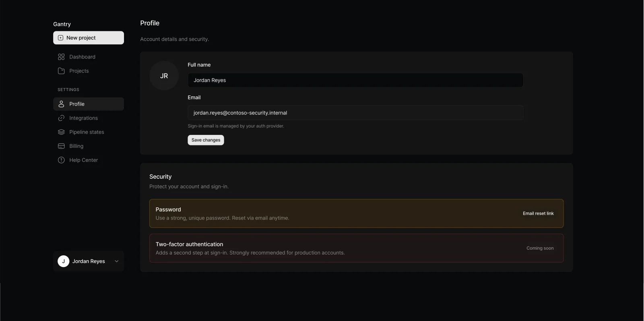Click the plus icon in New project
Screen dimensions: 644x321
61,38
